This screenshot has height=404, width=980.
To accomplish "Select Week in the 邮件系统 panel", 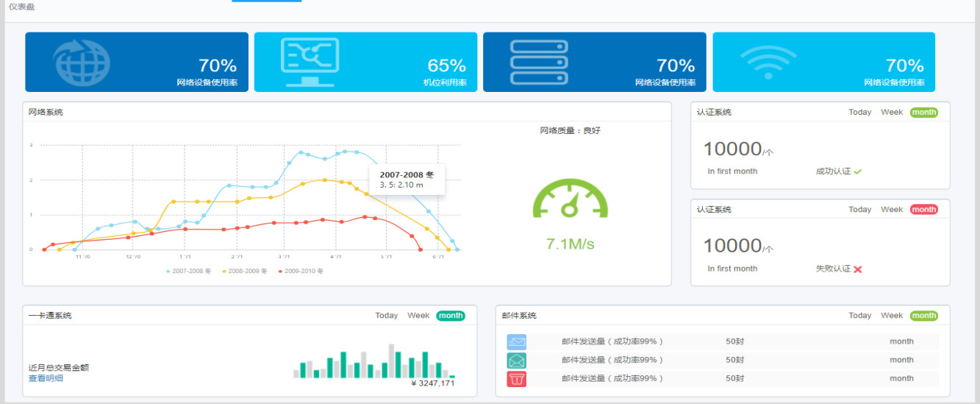I will point(892,316).
